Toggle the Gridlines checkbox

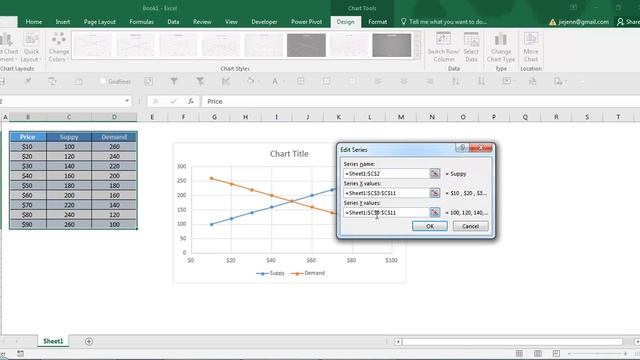click(103, 81)
